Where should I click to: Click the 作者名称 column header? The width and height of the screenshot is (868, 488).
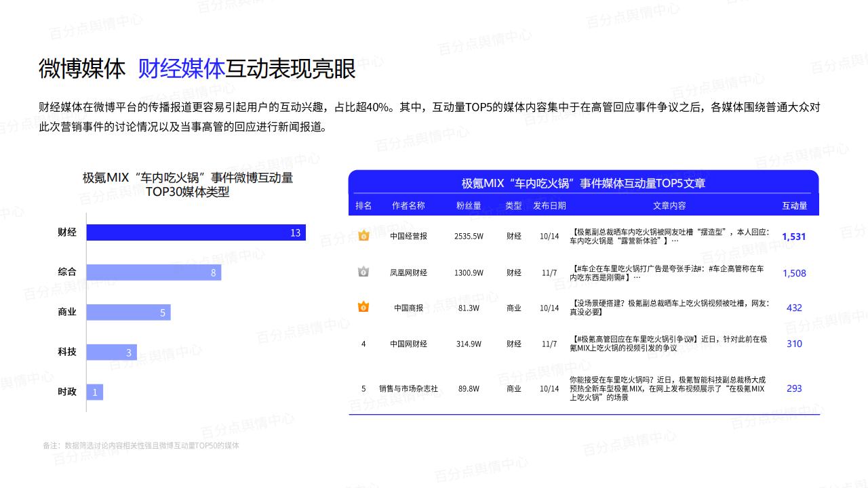pyautogui.click(x=408, y=205)
